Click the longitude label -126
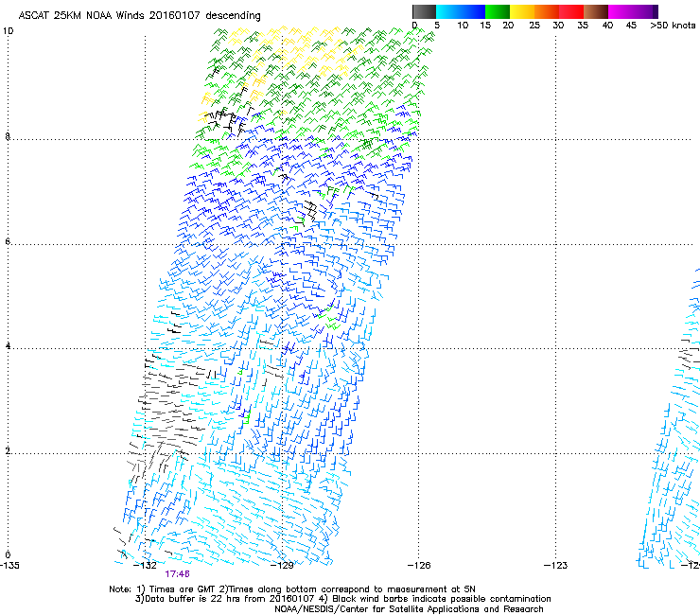This screenshot has width=700, height=615. pos(419,566)
